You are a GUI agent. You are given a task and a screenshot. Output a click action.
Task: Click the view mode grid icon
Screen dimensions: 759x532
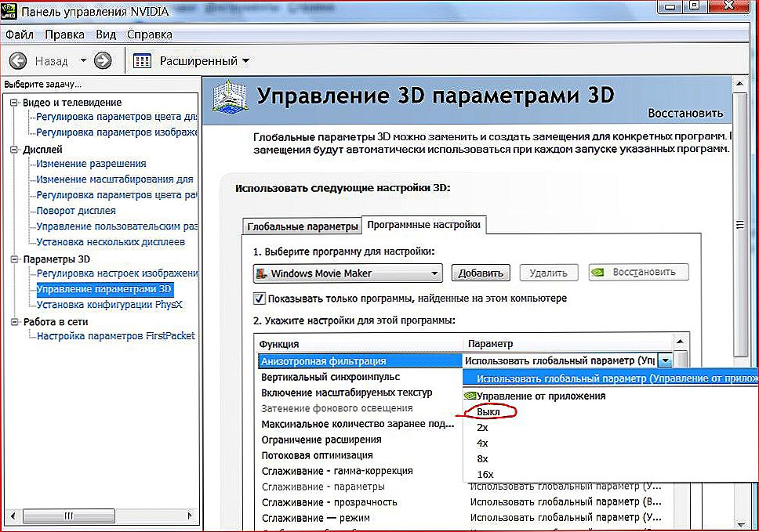click(x=142, y=61)
